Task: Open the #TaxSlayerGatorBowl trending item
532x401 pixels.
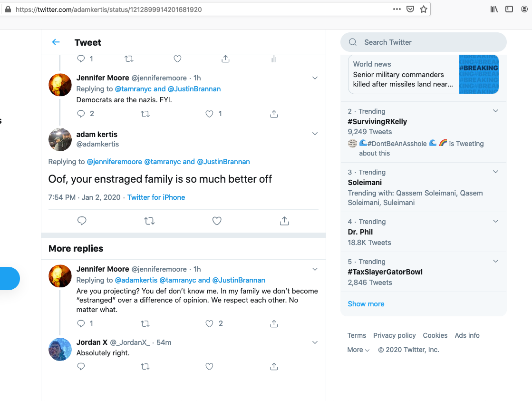Action: click(x=385, y=272)
